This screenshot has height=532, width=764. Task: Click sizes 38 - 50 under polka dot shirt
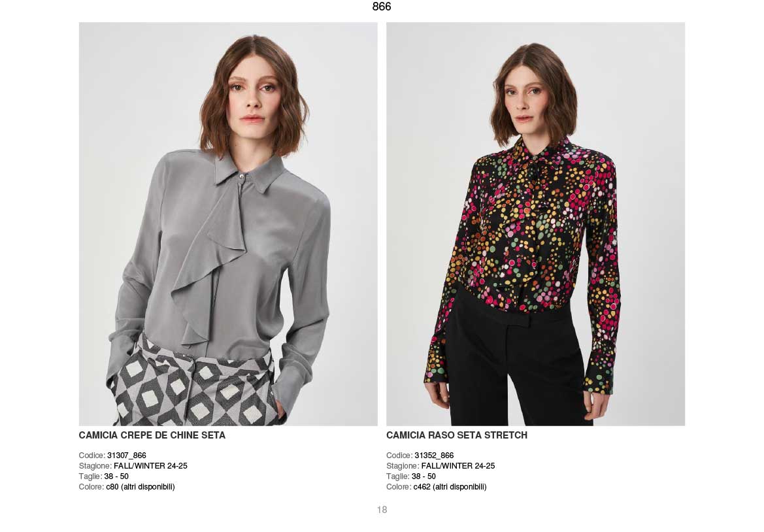coord(424,476)
